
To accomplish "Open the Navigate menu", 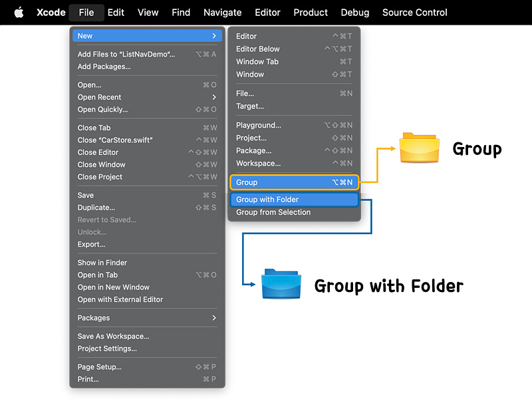I will [223, 13].
